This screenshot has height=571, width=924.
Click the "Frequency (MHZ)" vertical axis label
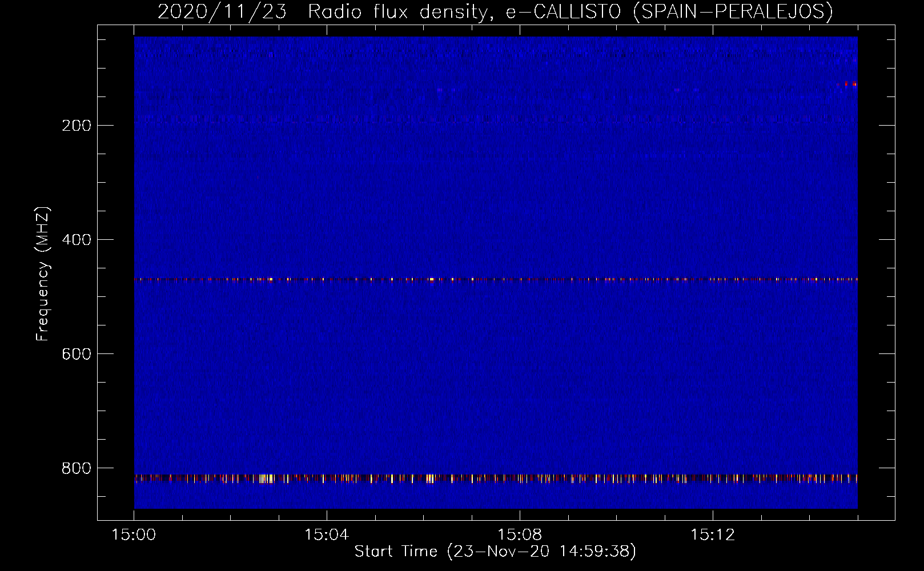43,274
